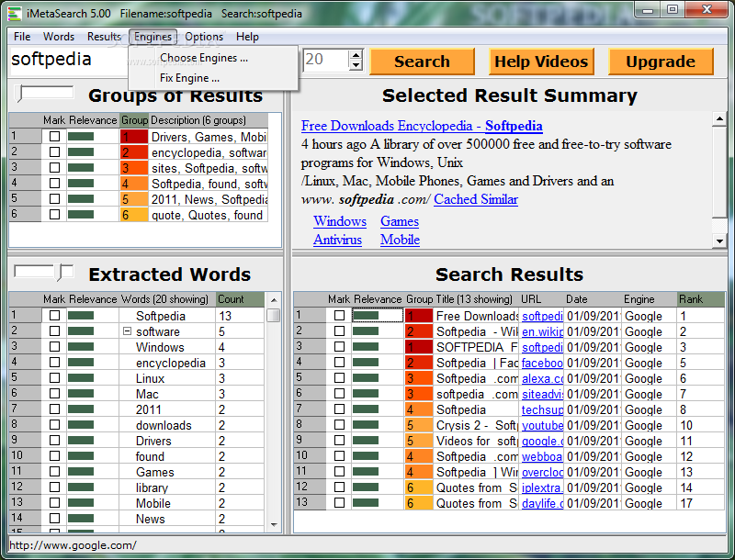This screenshot has width=735, height=560.
Task: Open the youtube URL in results
Action: coord(542,425)
